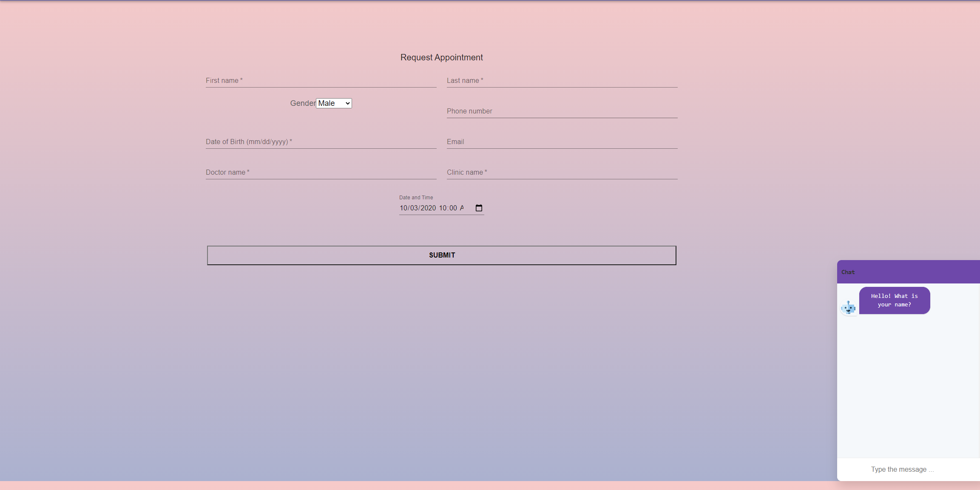This screenshot has width=980, height=490.
Task: Focus the Last name input
Action: (562, 80)
